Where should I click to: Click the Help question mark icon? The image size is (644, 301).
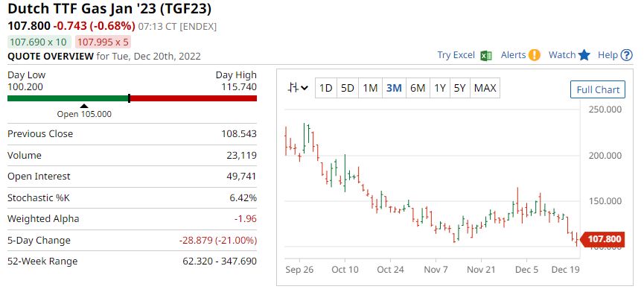627,55
